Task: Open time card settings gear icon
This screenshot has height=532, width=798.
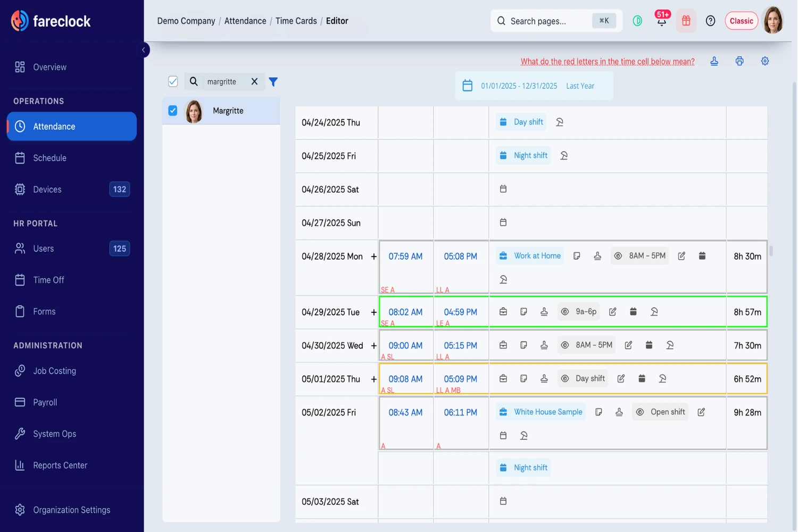Action: pyautogui.click(x=765, y=61)
